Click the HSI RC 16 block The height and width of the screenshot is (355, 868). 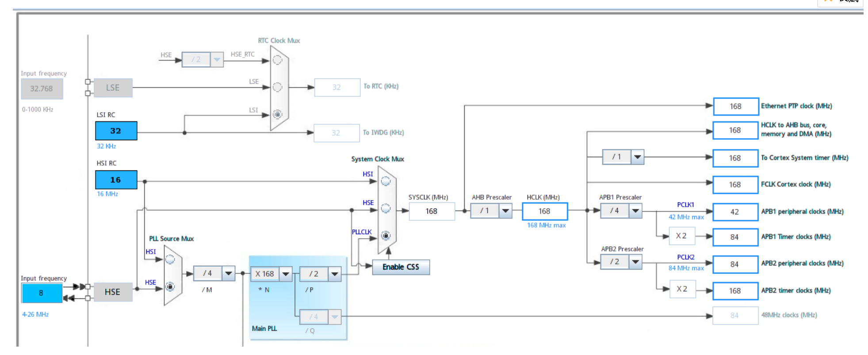coord(116,180)
